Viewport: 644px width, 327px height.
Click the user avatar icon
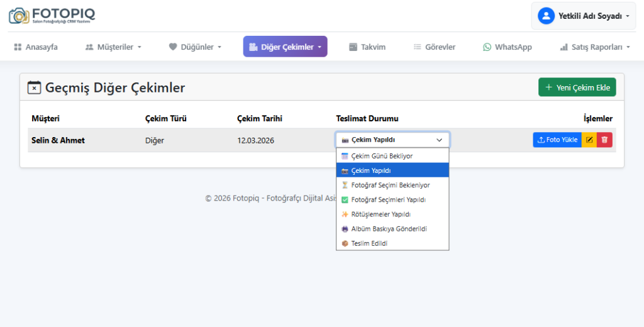pyautogui.click(x=546, y=16)
